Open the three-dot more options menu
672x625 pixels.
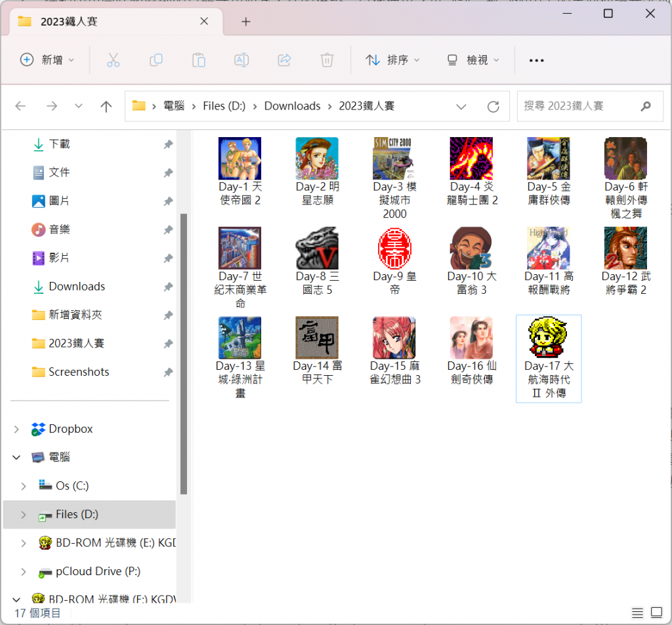pos(537,60)
